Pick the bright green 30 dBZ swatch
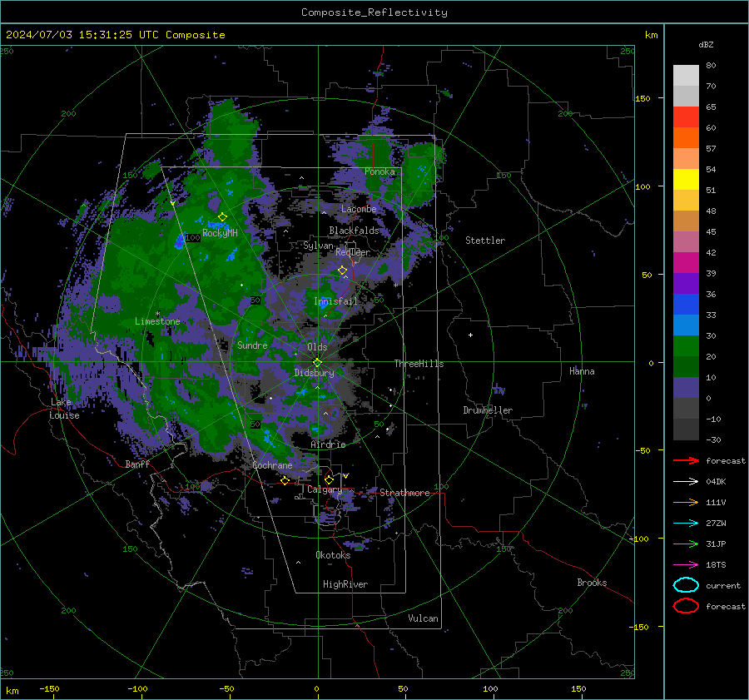The height and width of the screenshot is (700, 749). [x=686, y=345]
